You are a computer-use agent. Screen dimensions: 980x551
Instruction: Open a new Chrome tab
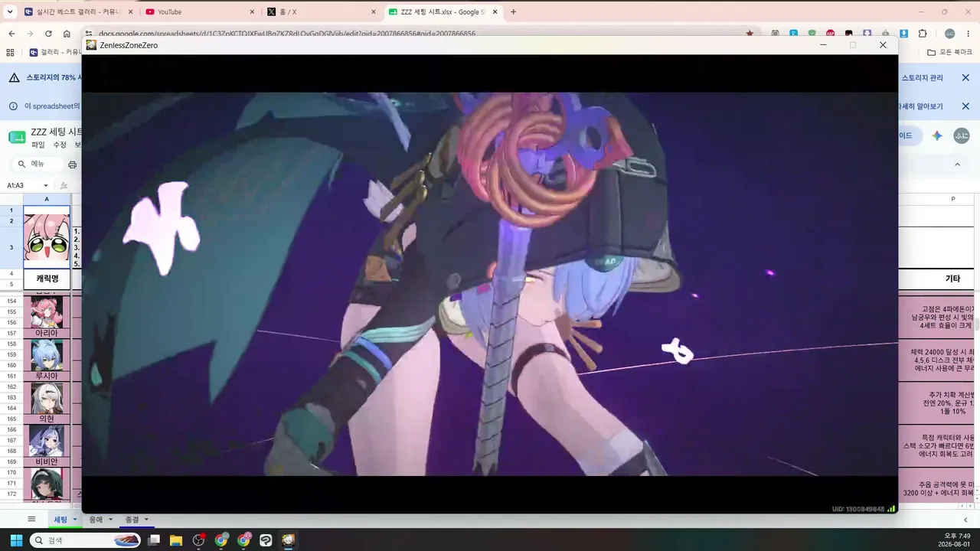(x=513, y=11)
